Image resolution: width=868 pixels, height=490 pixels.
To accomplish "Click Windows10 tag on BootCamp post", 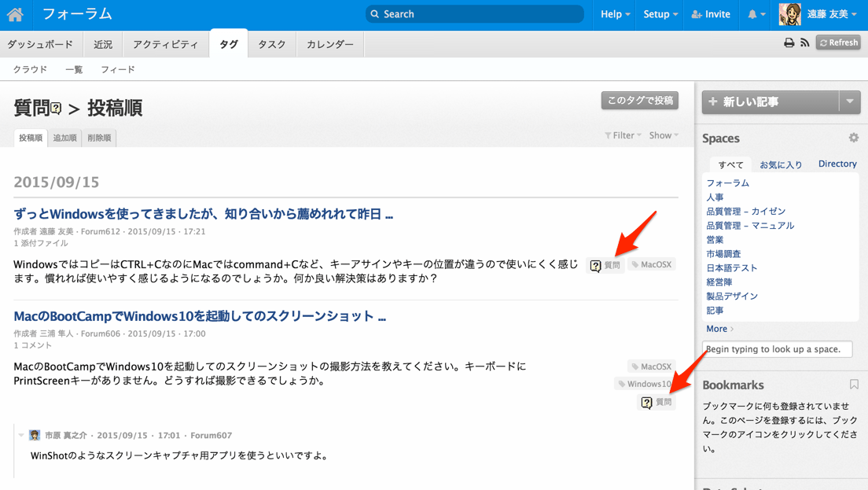I will [645, 384].
